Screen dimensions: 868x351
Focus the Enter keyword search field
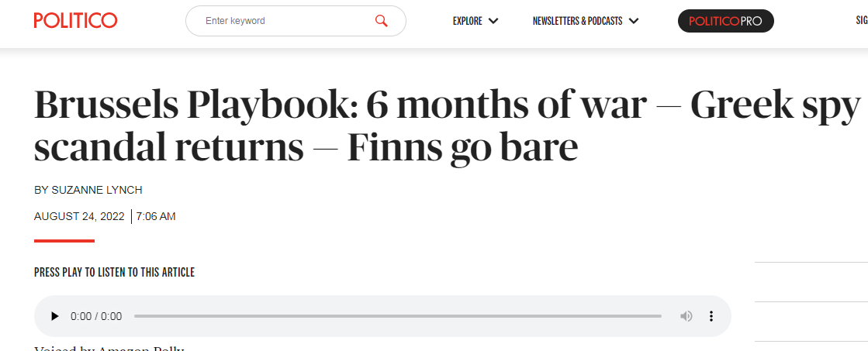[x=283, y=21]
